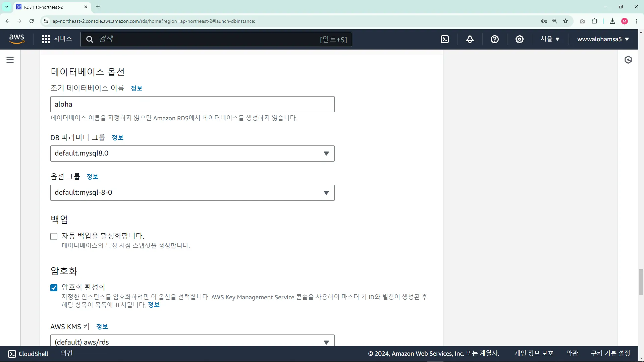Open the wwwalohamsa5 account menu

pyautogui.click(x=603, y=39)
